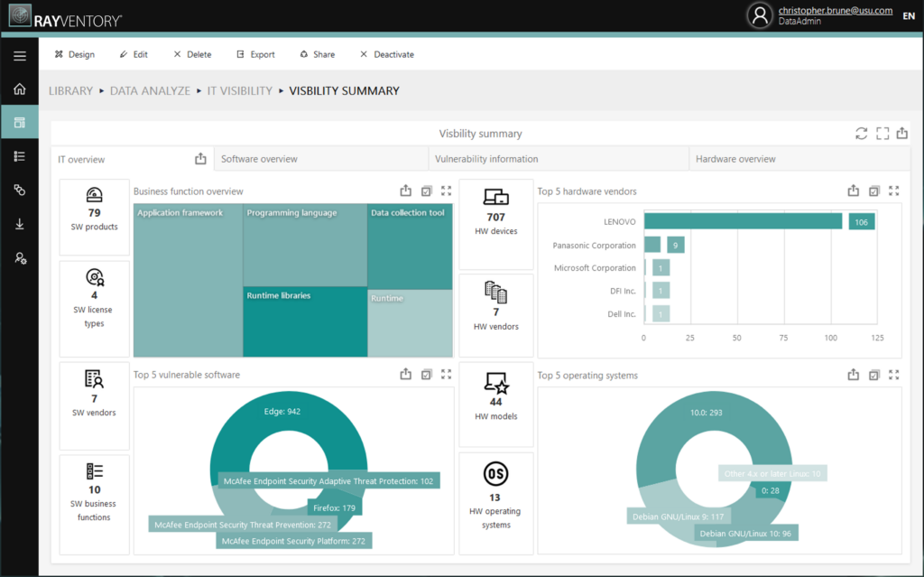Open the EN language selector

tap(908, 15)
